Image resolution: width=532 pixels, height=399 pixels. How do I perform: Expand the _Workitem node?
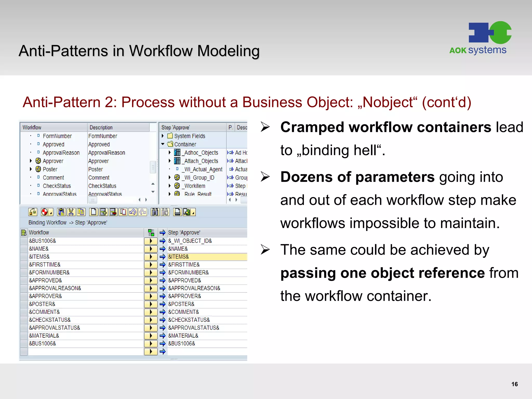point(170,186)
